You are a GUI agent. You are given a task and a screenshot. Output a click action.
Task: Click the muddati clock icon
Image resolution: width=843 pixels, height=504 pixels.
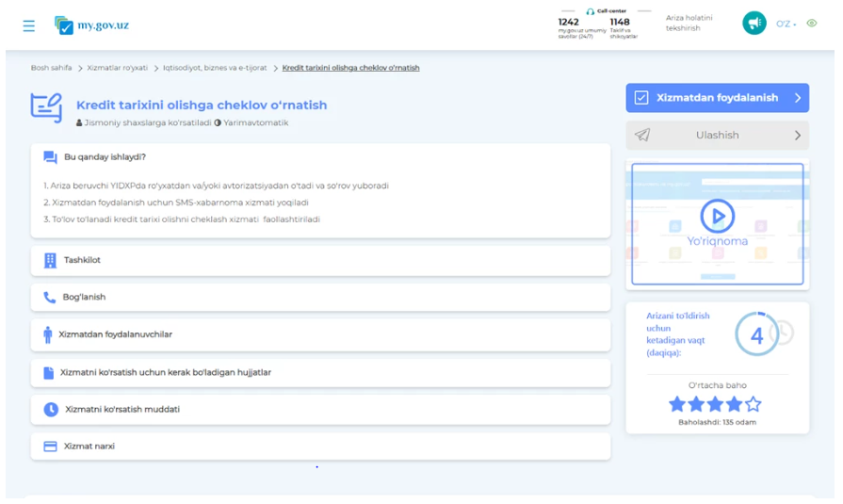[x=51, y=410]
